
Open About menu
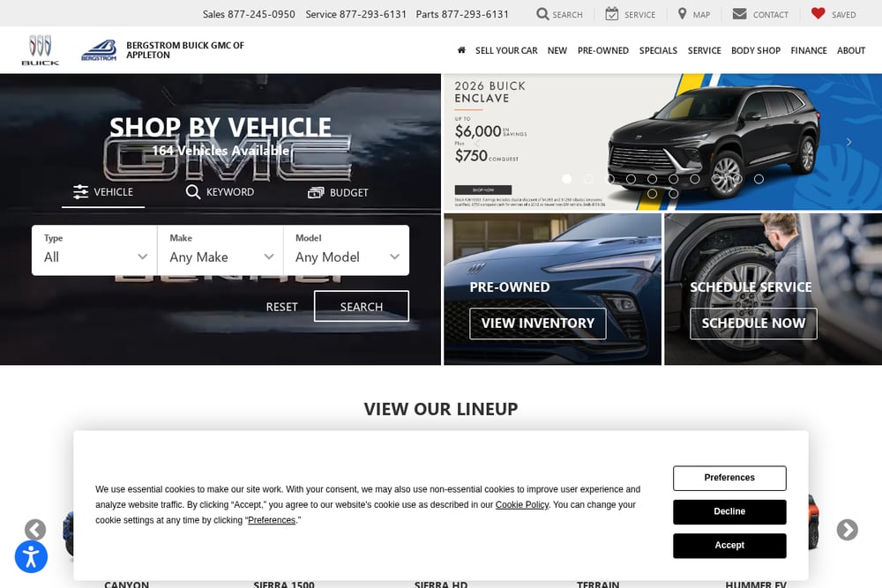tap(850, 50)
